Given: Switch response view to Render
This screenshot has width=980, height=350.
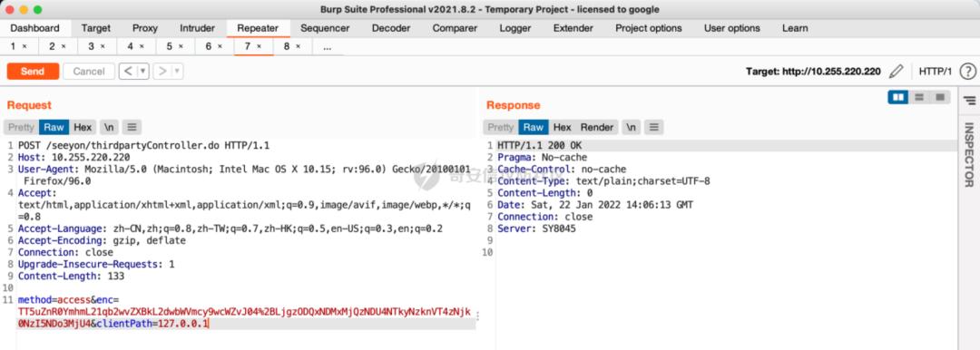Looking at the screenshot, I should tap(597, 127).
